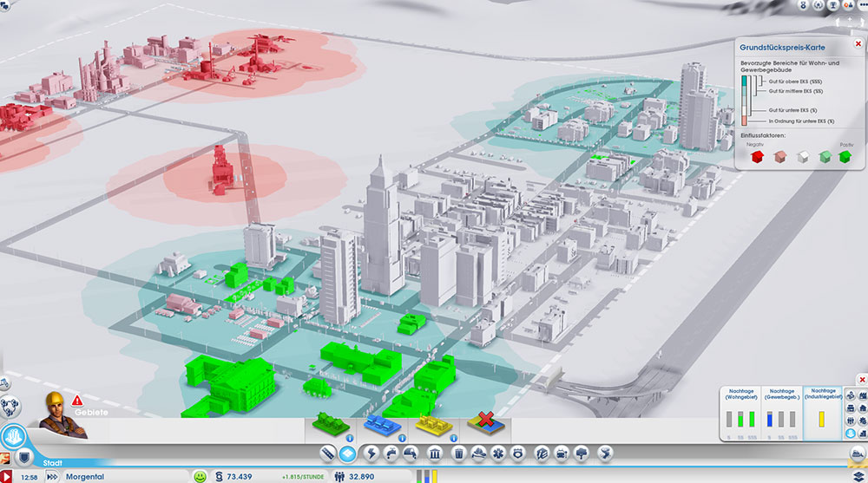868x483 pixels.
Task: Toggle the house data layer icon
Action: coord(863,408)
